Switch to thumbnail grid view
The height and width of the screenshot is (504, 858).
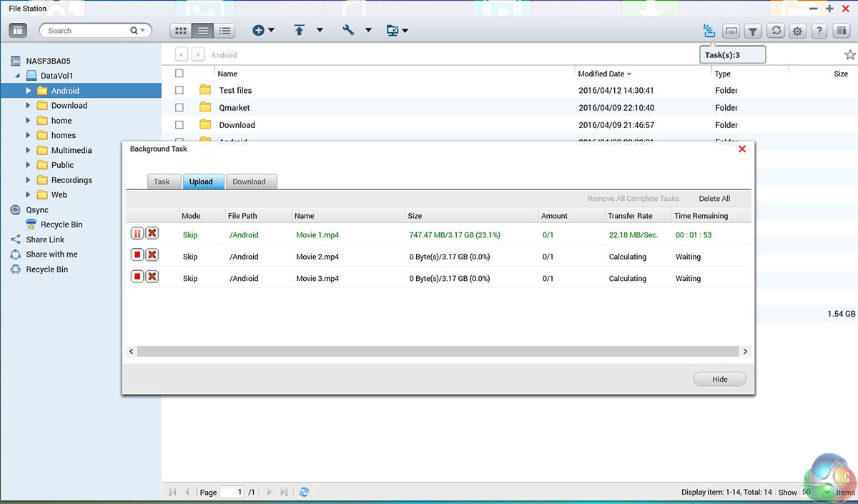click(x=181, y=31)
